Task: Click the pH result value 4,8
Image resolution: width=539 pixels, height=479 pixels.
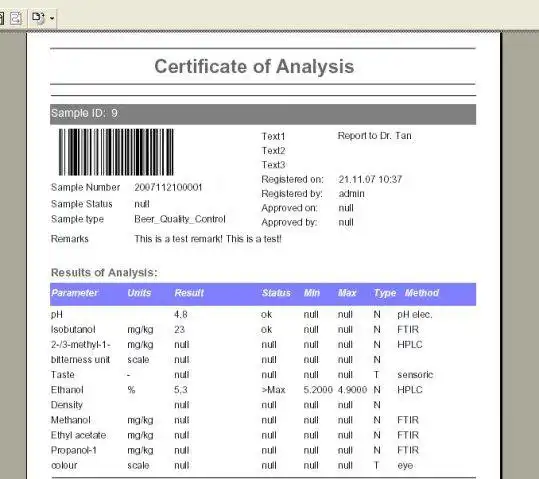Action: [180, 315]
